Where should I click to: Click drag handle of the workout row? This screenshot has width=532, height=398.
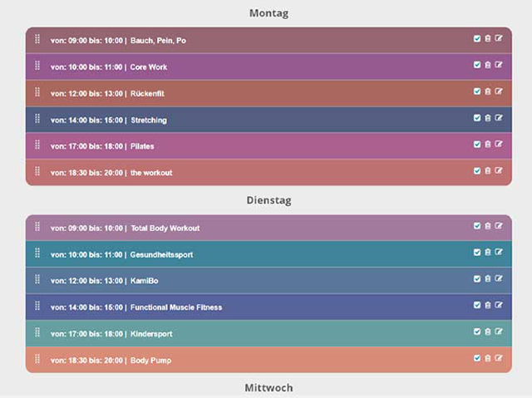pos(37,171)
